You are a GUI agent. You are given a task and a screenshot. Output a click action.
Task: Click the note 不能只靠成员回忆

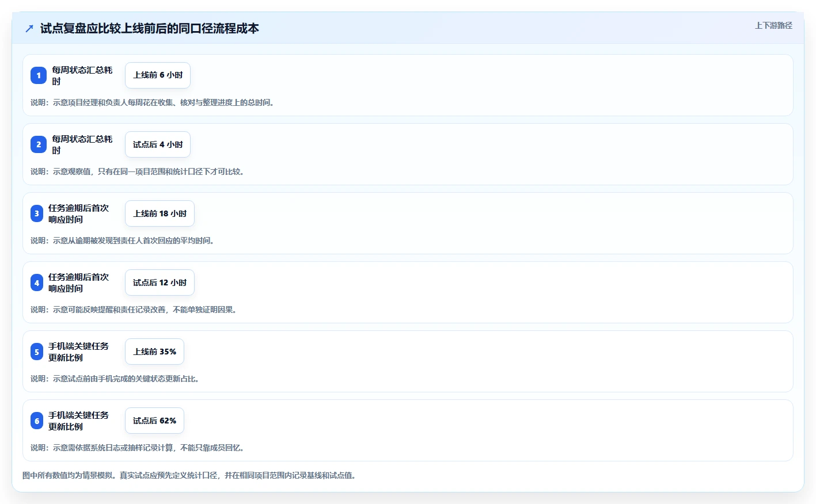tap(139, 448)
